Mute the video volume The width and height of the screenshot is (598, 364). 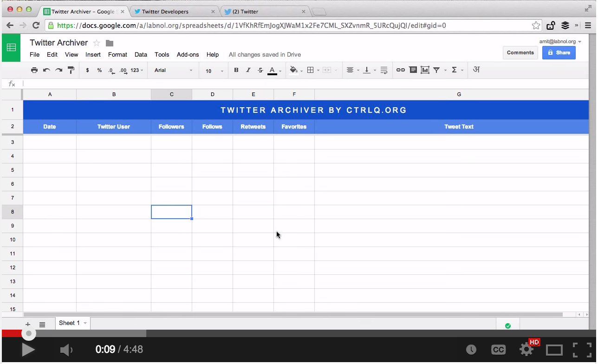pyautogui.click(x=66, y=350)
